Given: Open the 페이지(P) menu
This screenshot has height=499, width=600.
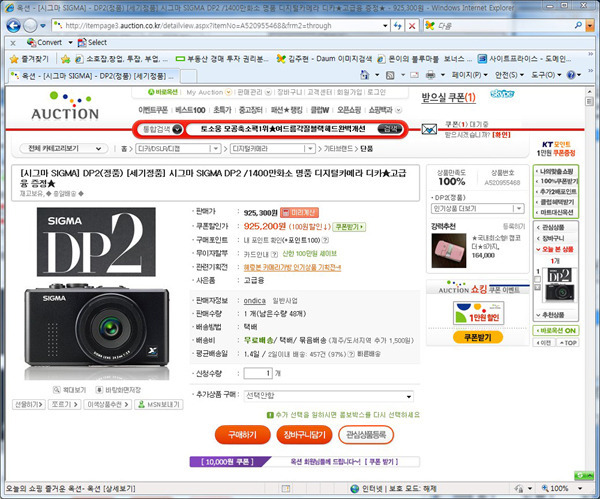Looking at the screenshot, I should click(470, 75).
